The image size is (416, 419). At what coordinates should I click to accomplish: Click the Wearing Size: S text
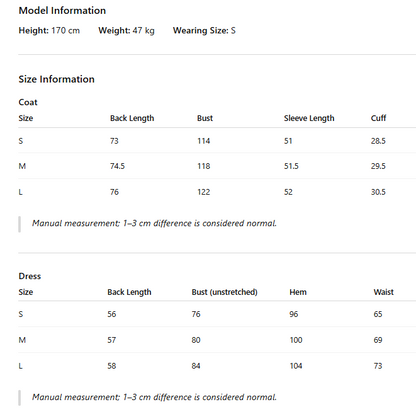point(204,31)
